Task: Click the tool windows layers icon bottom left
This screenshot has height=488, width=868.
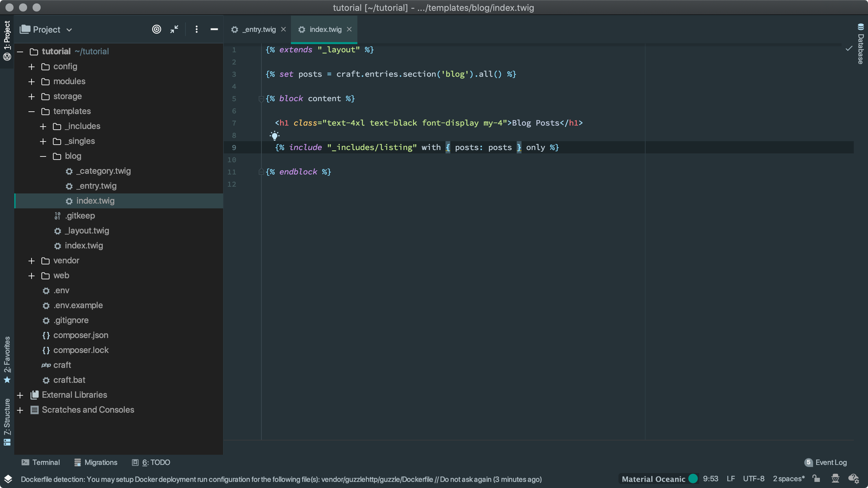Action: [x=8, y=479]
